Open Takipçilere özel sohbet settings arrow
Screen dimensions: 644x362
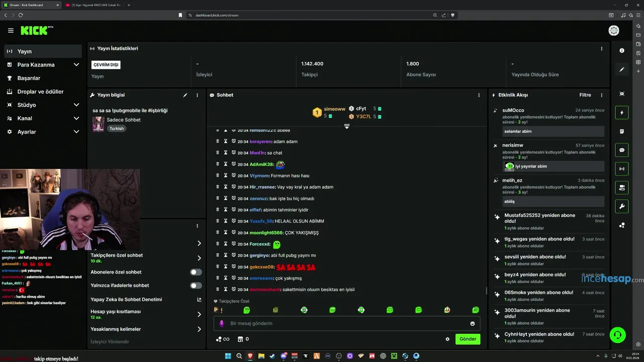pyautogui.click(x=199, y=258)
